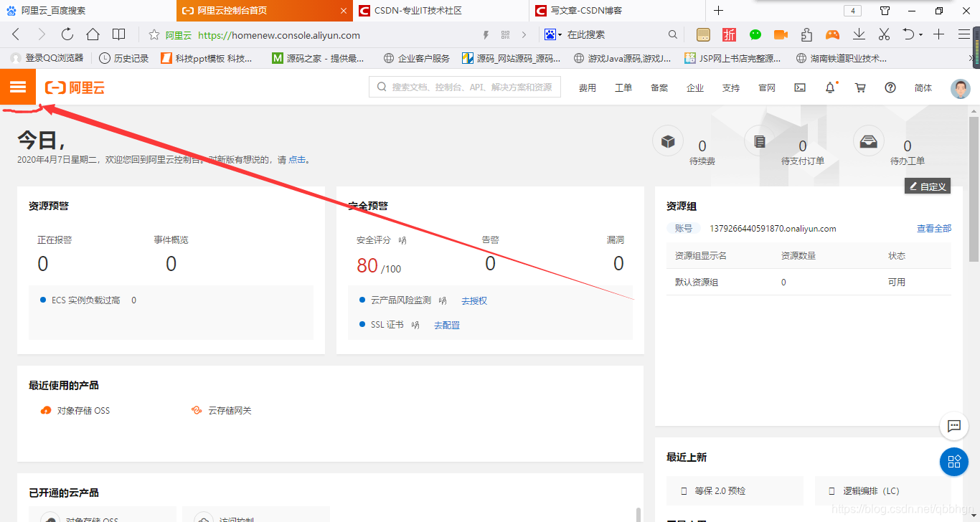The image size is (980, 522).
Task: Open the Cloud Shell terminal icon
Action: [800, 87]
